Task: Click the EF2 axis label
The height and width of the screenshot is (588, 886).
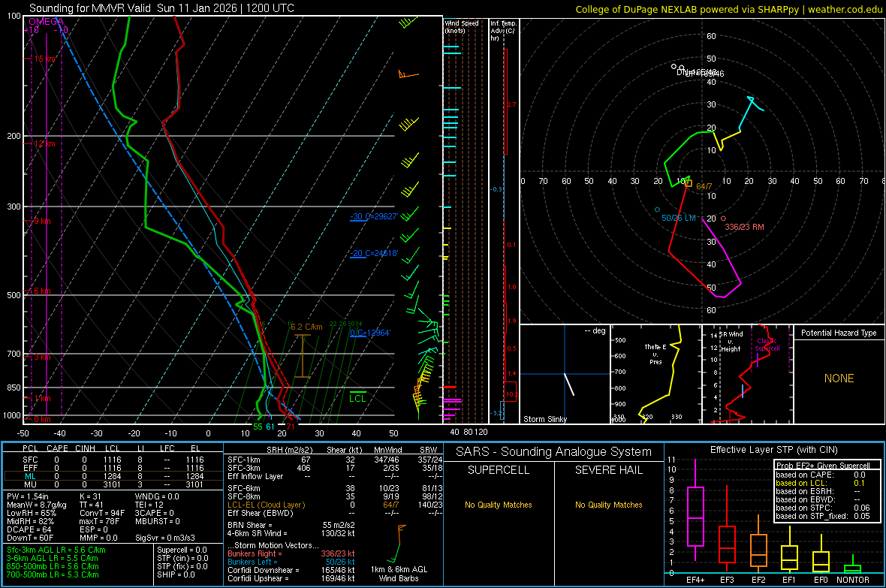Action: (758, 580)
